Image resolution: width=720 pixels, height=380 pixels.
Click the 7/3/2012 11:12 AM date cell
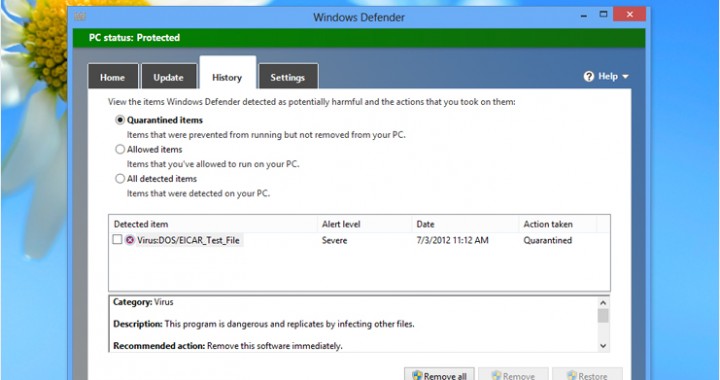[x=452, y=240]
